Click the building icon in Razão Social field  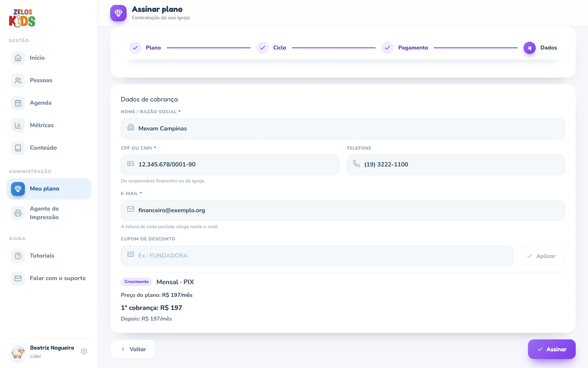tap(131, 127)
